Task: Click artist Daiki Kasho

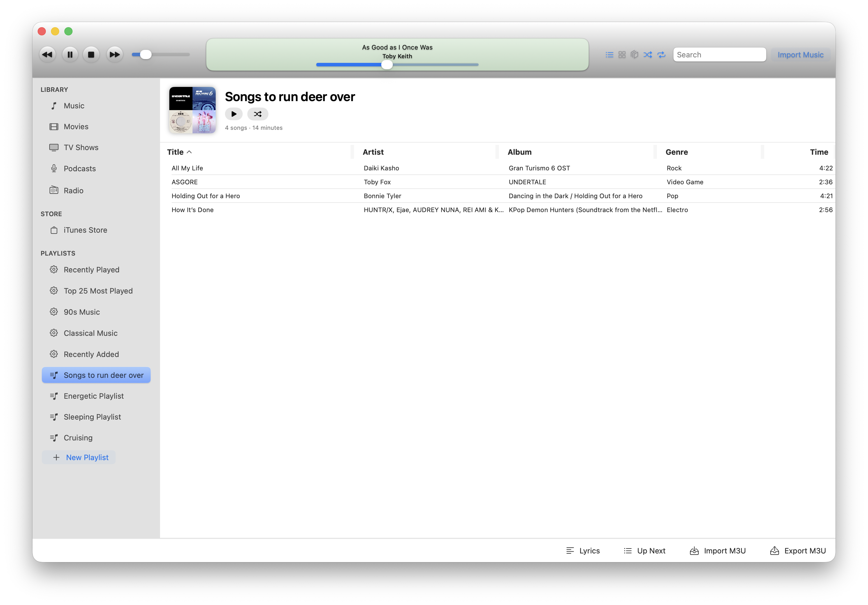Action: [381, 168]
